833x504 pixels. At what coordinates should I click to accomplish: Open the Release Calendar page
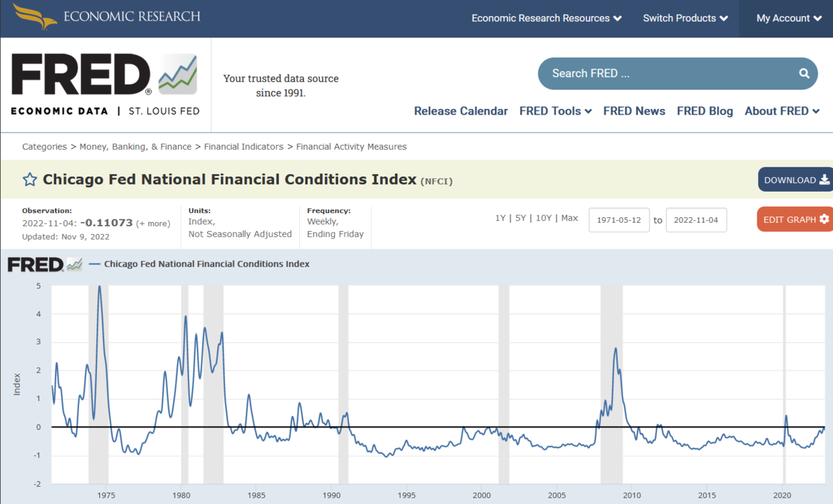click(x=461, y=111)
